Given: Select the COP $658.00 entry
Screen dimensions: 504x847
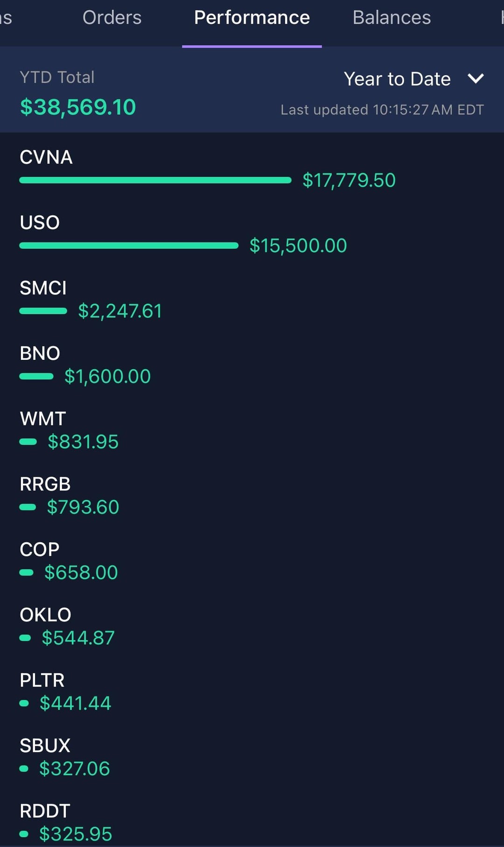Looking at the screenshot, I should tap(81, 572).
